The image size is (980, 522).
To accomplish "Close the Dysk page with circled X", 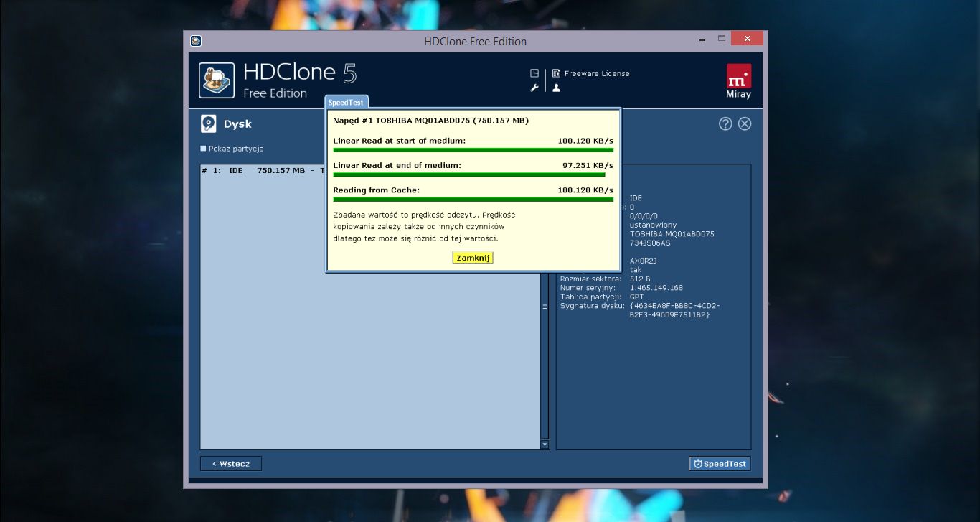I will pos(745,123).
